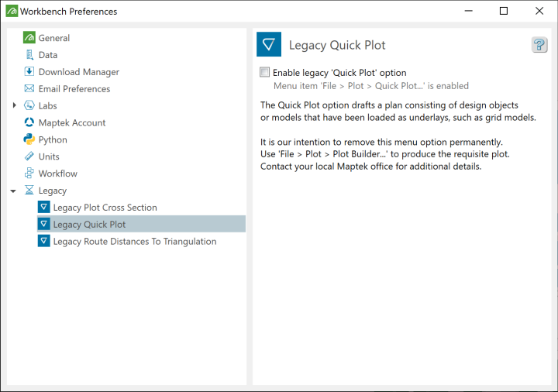This screenshot has height=392, width=558.
Task: Click the Email Preferences envelope icon
Action: pos(29,89)
